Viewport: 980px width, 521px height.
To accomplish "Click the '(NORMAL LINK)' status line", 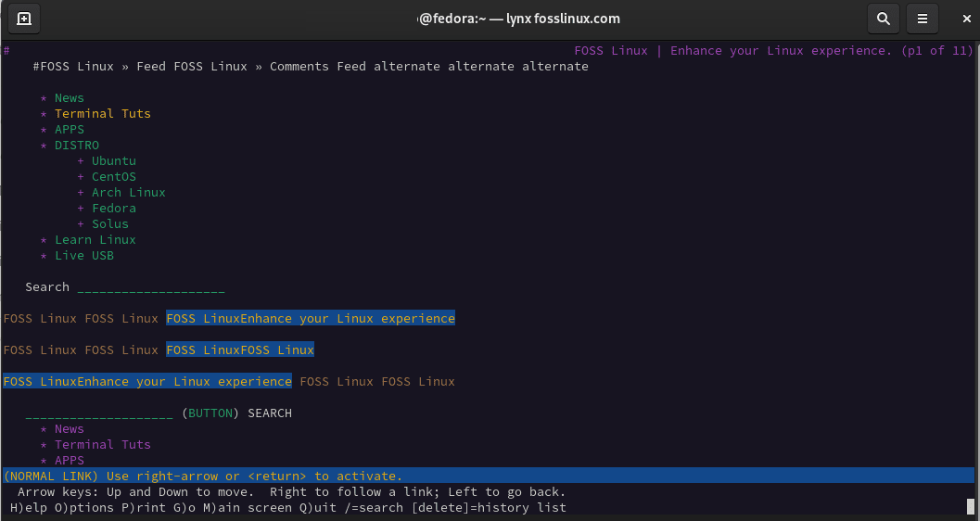I will pos(489,476).
